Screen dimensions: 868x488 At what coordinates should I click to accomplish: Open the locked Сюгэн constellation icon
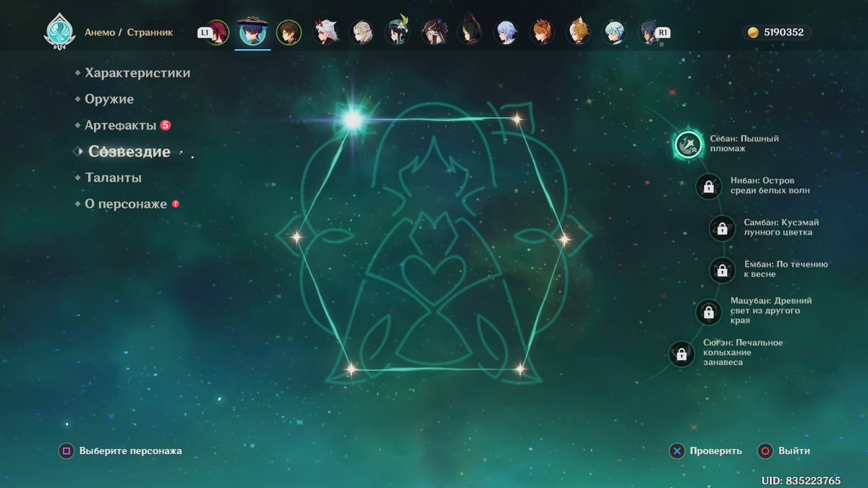[681, 354]
